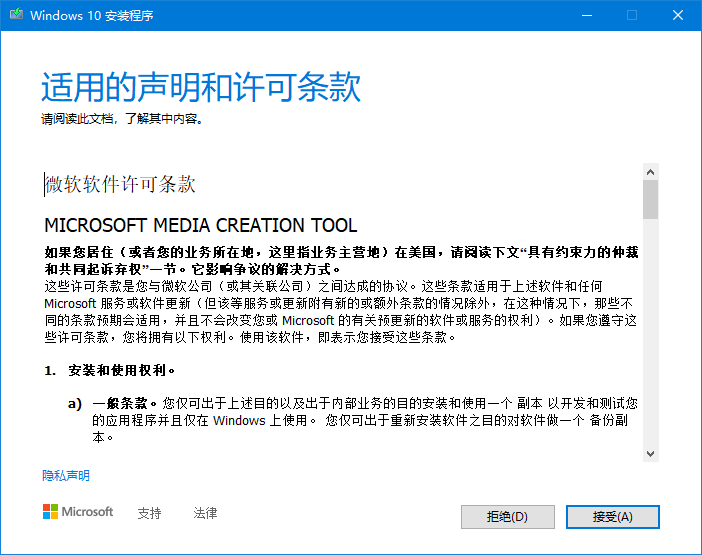702x555 pixels.
Task: Open the 隐私声明 privacy statement link
Action: pyautogui.click(x=66, y=476)
